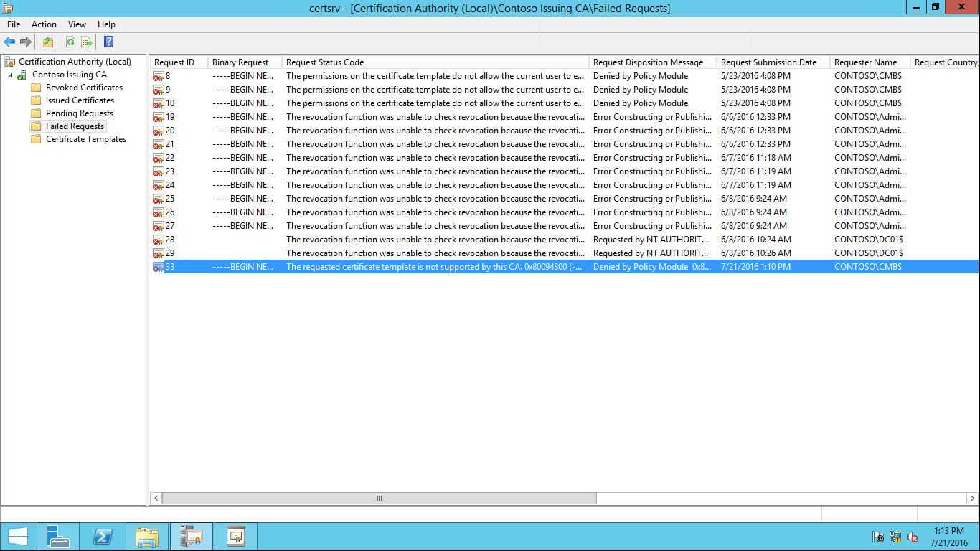
Task: Open Help via the blue question mark icon
Action: [x=108, y=42]
